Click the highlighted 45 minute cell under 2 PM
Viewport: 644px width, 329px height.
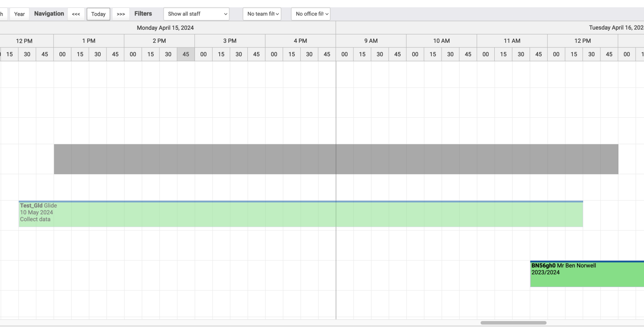click(186, 54)
